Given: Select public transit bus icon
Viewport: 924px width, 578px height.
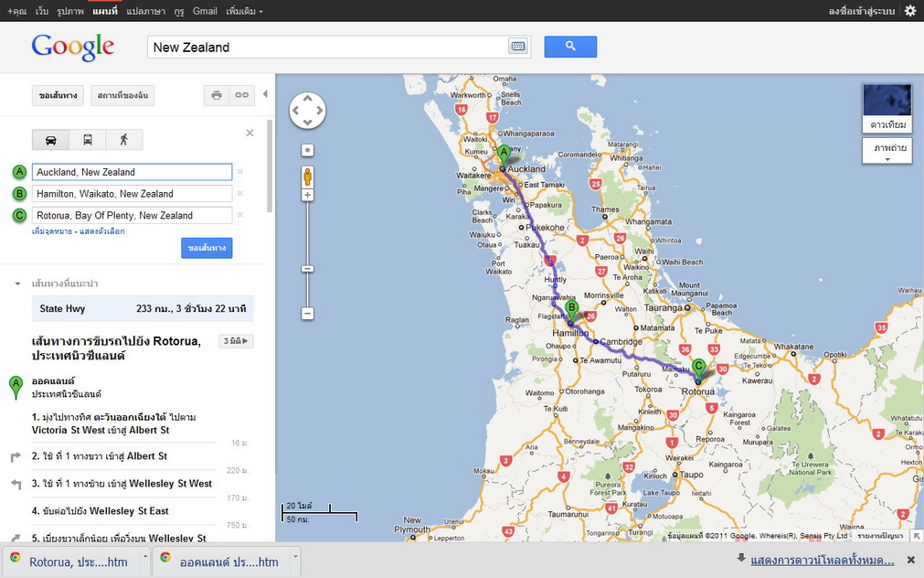Looking at the screenshot, I should 87,140.
